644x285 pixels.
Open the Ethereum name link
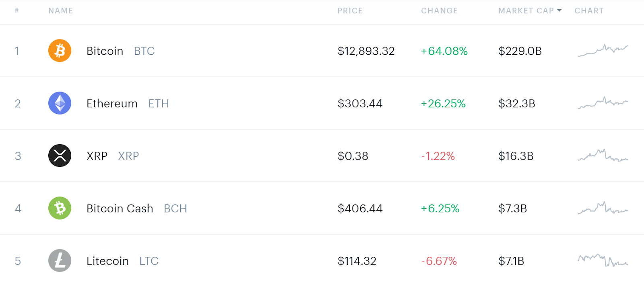click(112, 104)
